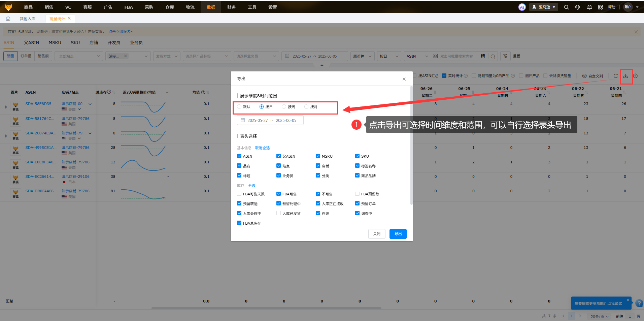Expand the first SDA-58E8D35 row
Viewport: 644px width, 321px height.
tap(6, 107)
